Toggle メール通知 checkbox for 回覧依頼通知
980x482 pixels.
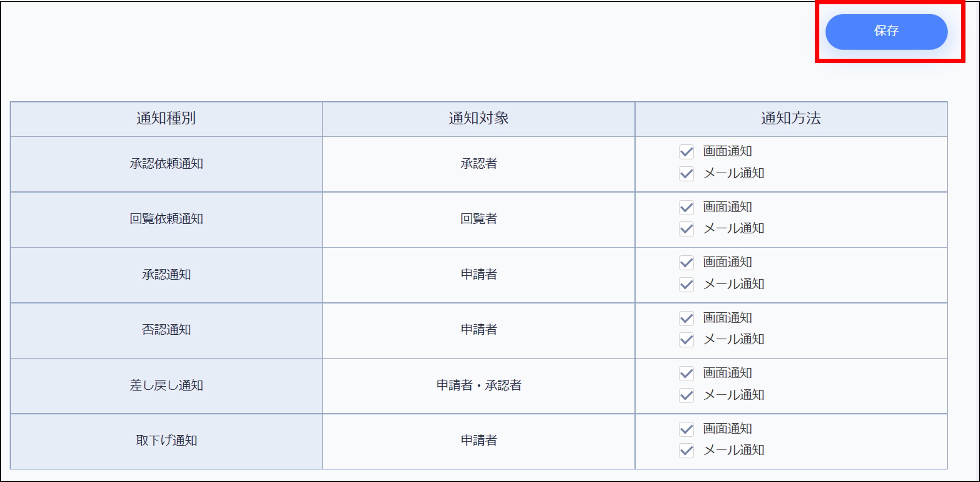pyautogui.click(x=686, y=229)
